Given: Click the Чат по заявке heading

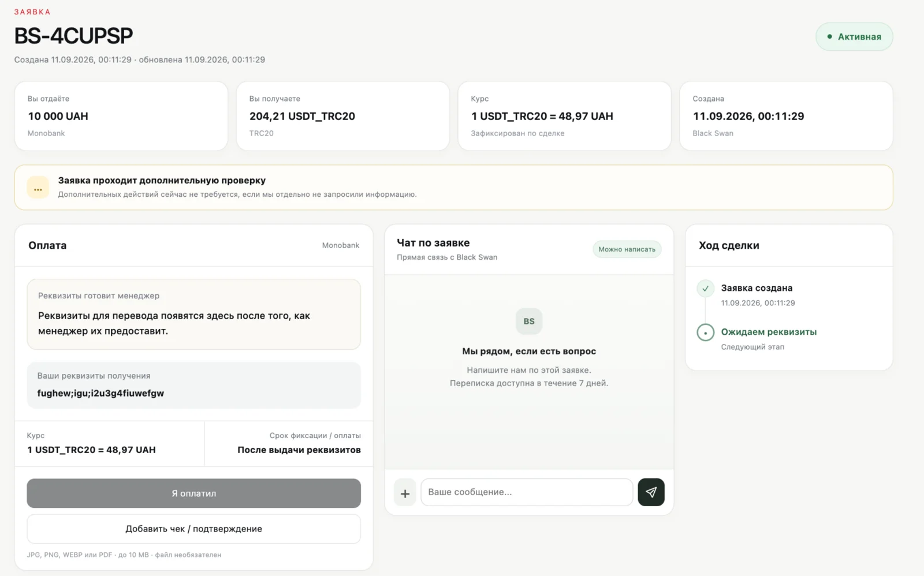Looking at the screenshot, I should pyautogui.click(x=433, y=243).
